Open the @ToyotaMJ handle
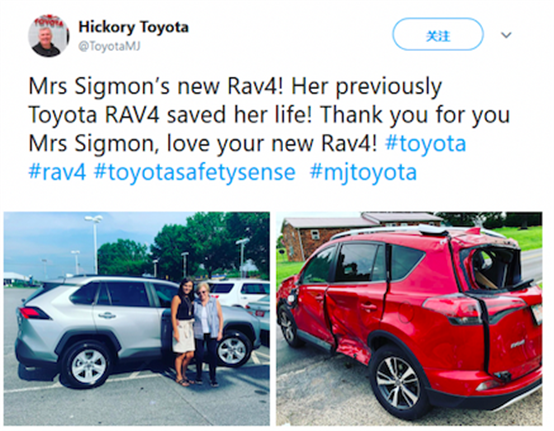554x431 pixels. point(109,46)
